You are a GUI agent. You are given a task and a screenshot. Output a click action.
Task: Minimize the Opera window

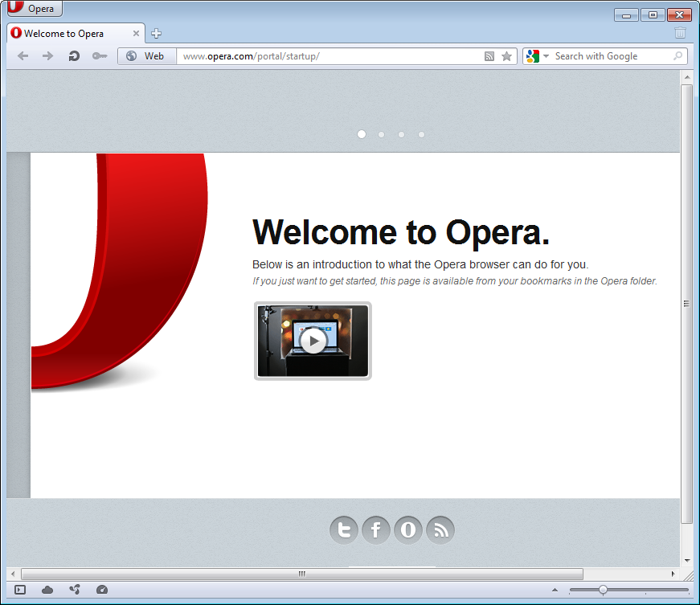coord(626,15)
